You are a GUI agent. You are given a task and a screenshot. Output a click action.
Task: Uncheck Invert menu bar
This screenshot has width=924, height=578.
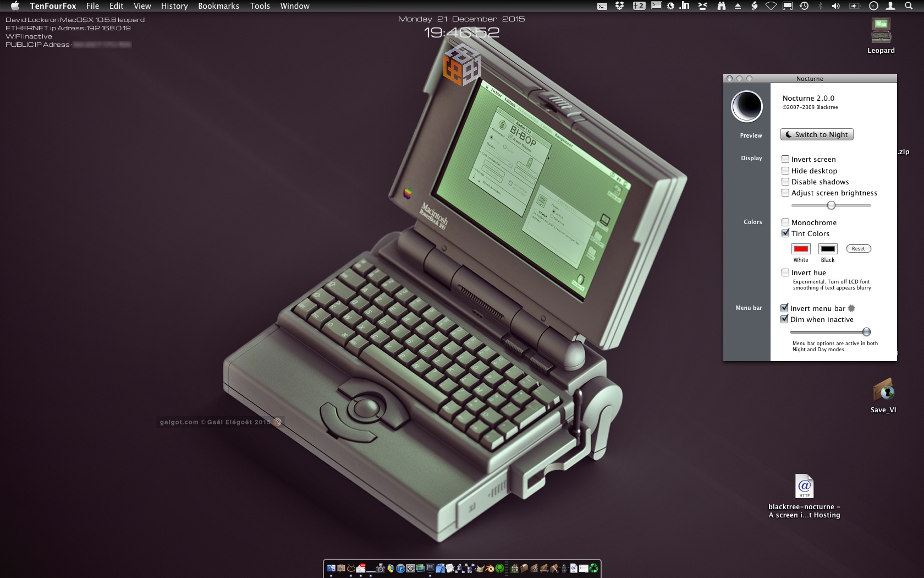(x=784, y=308)
